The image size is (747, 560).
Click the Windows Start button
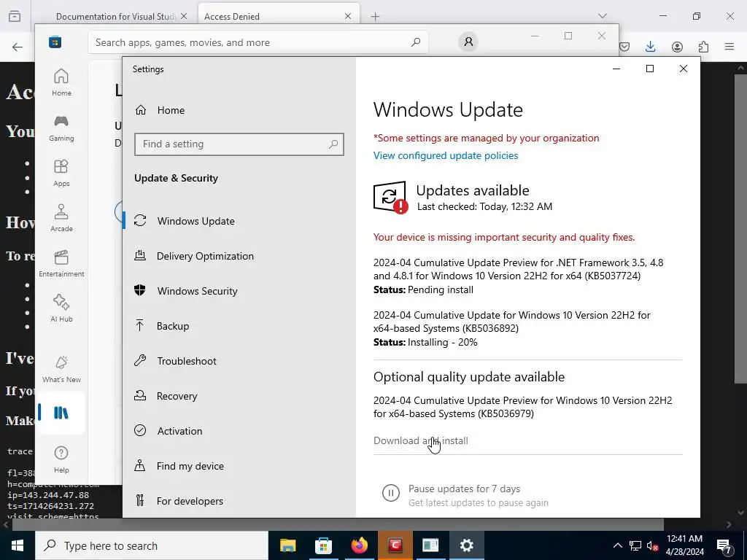(18, 545)
